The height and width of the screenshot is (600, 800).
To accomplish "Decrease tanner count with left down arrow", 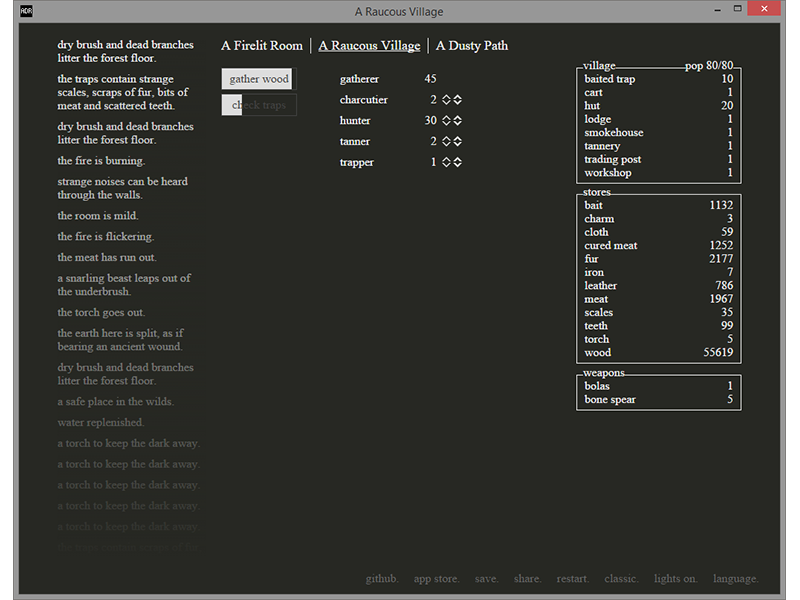I will coord(446,146).
